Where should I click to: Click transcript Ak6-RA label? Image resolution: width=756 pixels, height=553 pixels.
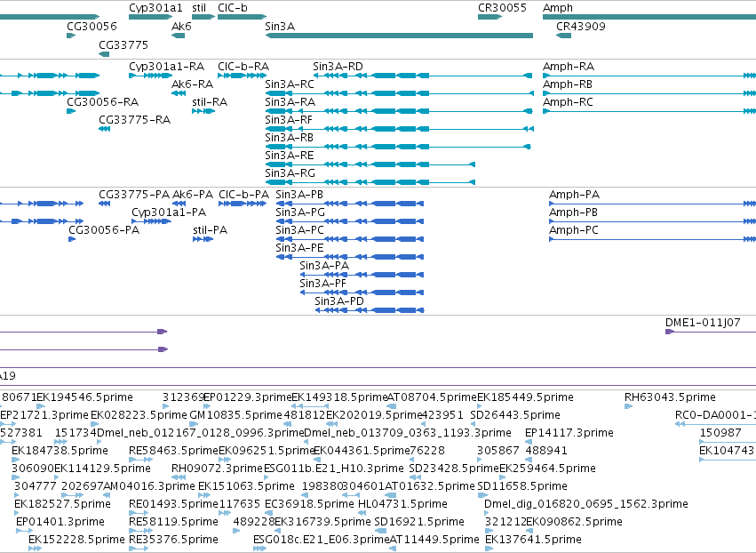(x=193, y=84)
